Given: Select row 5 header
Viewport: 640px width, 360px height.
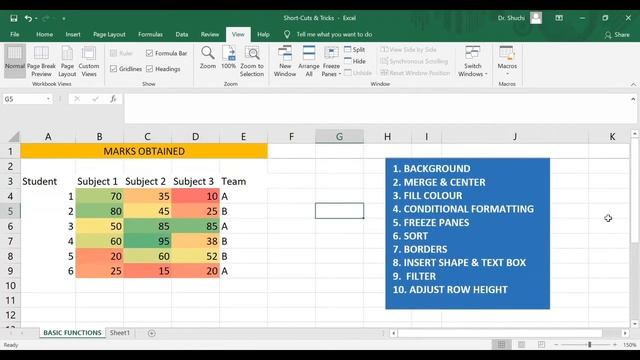Looking at the screenshot, I should 10,211.
